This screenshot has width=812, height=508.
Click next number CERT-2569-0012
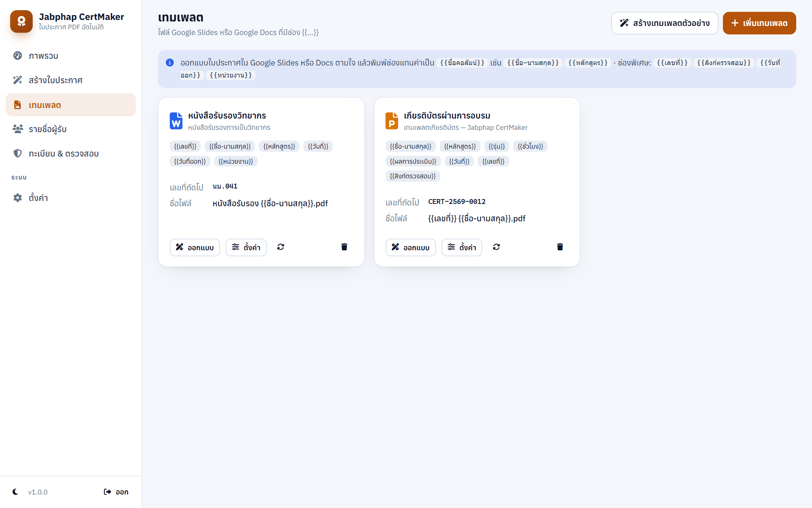(x=457, y=202)
